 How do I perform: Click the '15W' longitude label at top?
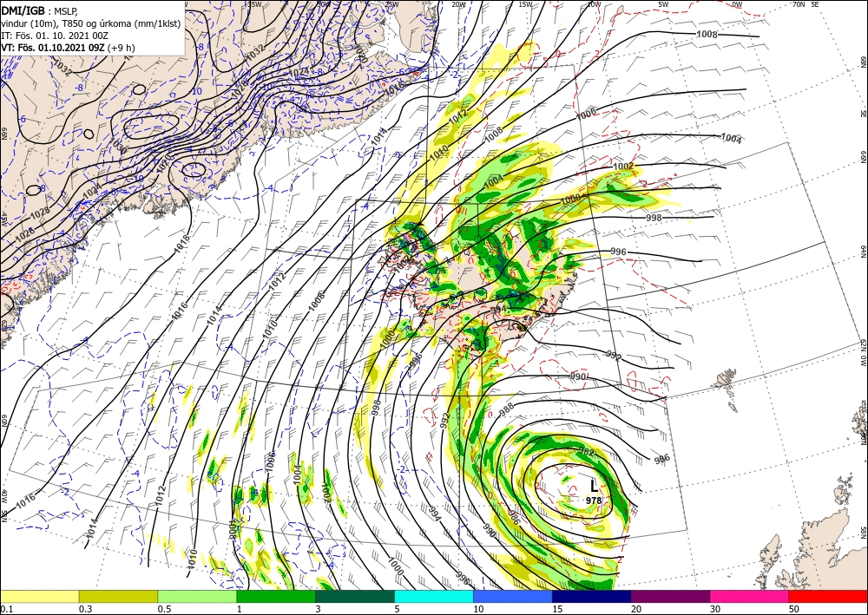tap(525, 4)
